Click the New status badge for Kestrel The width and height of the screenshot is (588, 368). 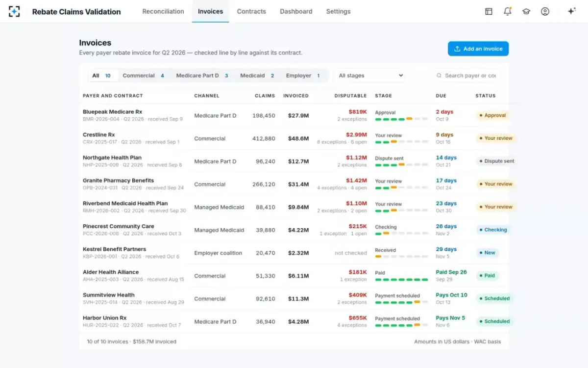(x=488, y=253)
